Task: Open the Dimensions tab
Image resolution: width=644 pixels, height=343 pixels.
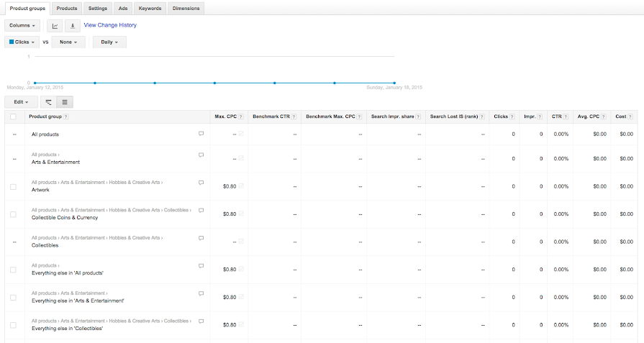Action: (186, 8)
